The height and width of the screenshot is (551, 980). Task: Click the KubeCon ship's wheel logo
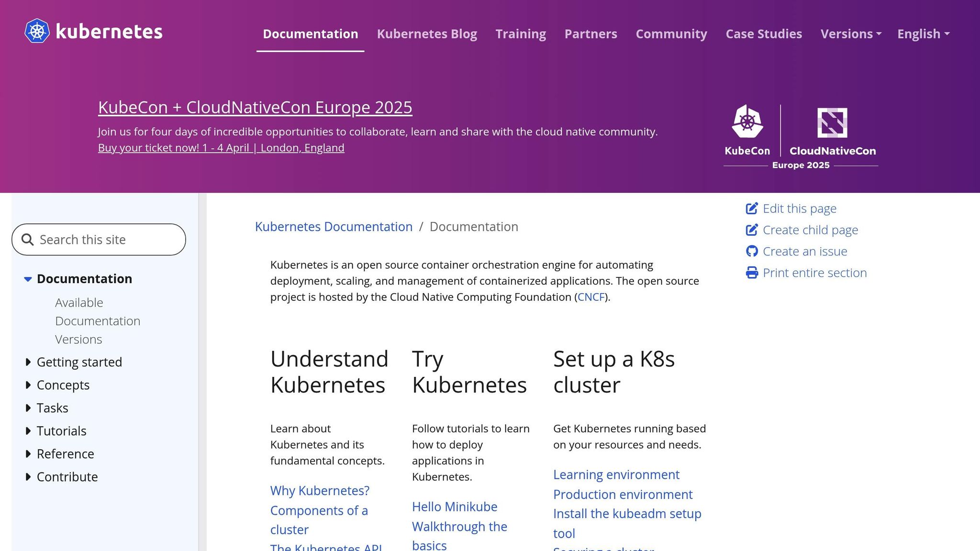747,122
